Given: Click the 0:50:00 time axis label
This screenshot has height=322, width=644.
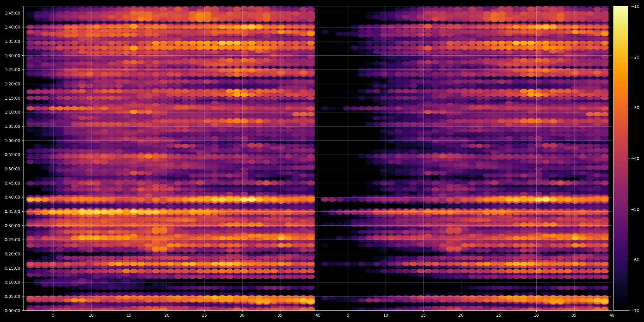Looking at the screenshot, I should [x=12, y=169].
